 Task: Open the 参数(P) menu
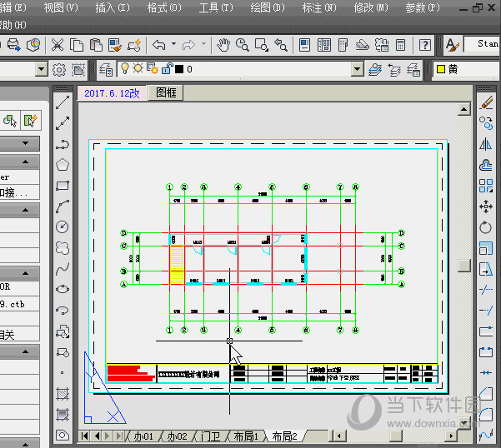[x=423, y=7]
